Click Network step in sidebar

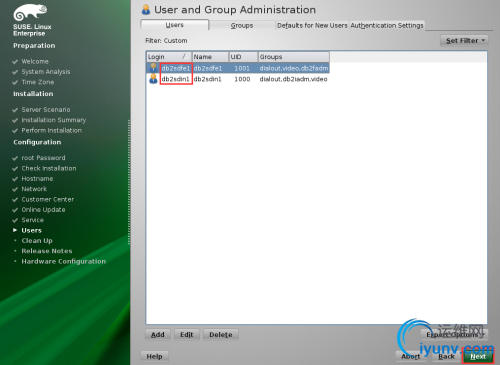tap(34, 189)
